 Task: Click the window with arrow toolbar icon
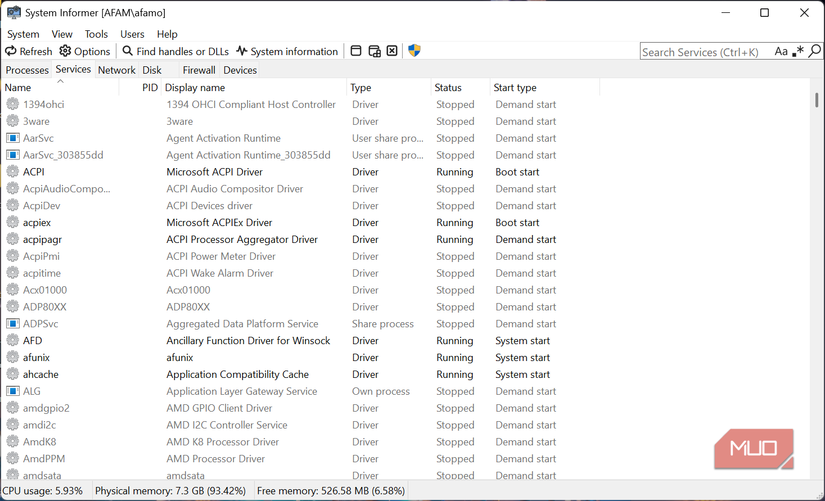tap(375, 51)
